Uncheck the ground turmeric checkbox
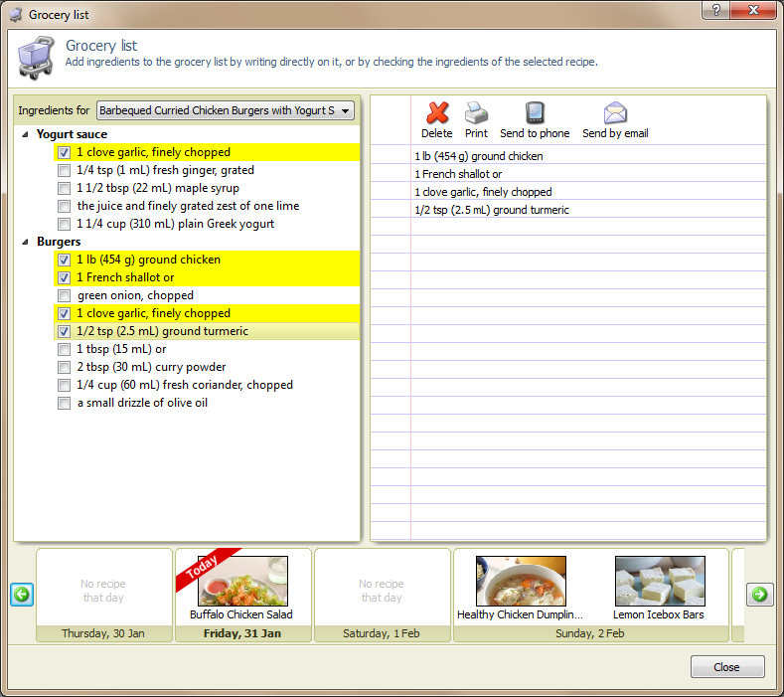This screenshot has width=784, height=697. 64,331
